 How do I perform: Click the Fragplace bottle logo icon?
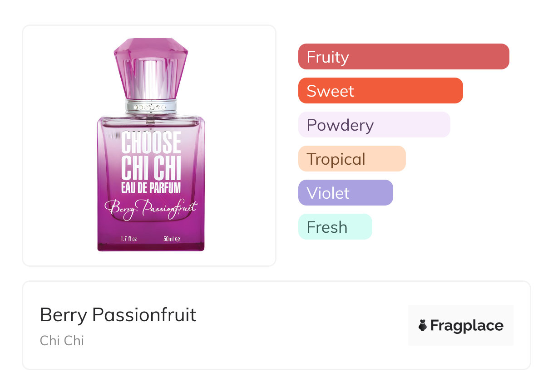(x=423, y=325)
